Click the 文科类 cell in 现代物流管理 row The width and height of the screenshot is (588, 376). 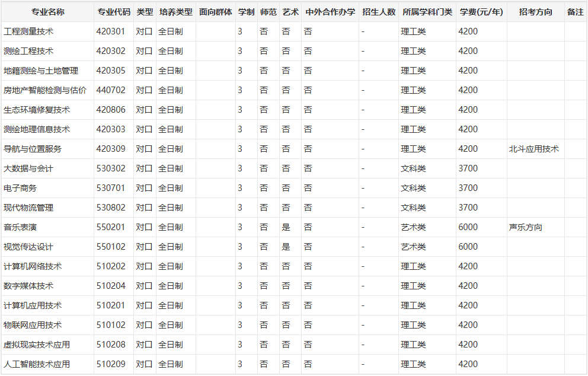pyautogui.click(x=413, y=208)
